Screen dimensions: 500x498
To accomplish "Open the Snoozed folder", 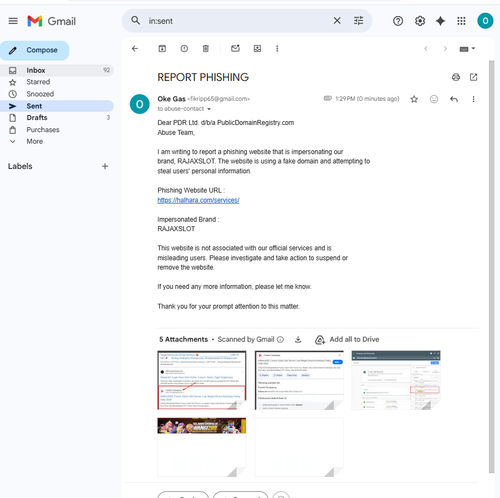I will point(57,94).
